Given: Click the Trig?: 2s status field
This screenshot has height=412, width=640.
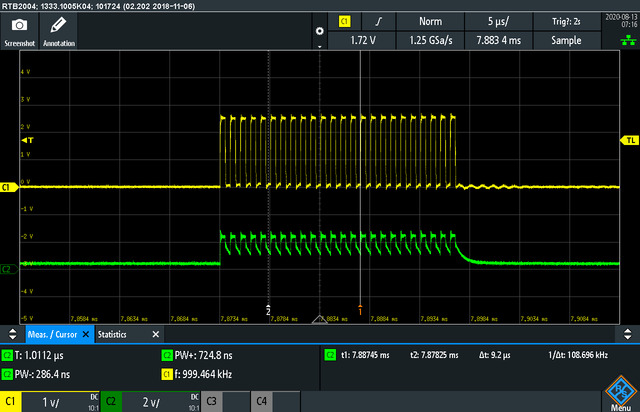Looking at the screenshot, I should (566, 21).
